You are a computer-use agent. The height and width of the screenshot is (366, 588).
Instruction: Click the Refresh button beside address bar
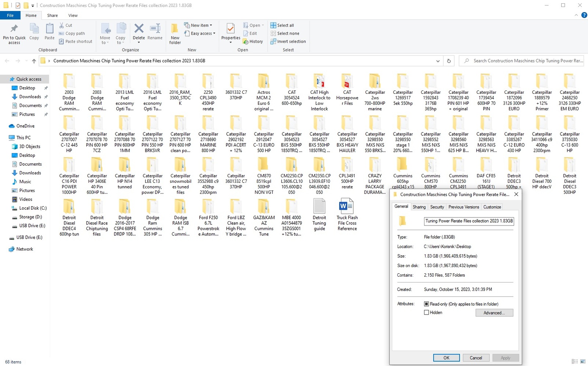click(449, 61)
